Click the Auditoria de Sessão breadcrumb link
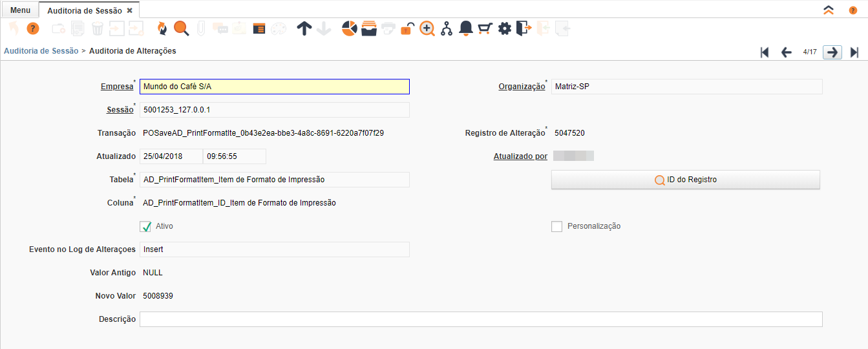 coord(41,50)
